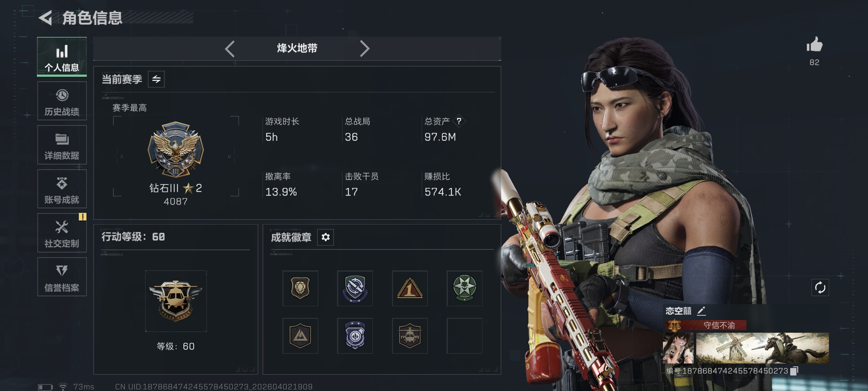
Task: Click the 守信不渝 red title banner
Action: pyautogui.click(x=706, y=325)
